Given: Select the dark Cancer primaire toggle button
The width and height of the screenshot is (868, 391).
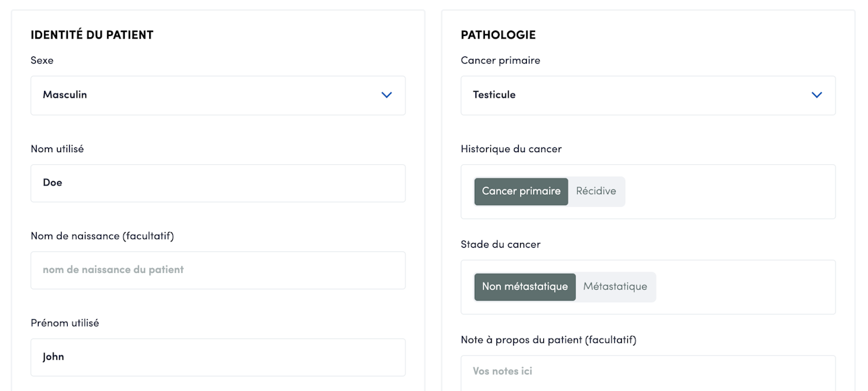Looking at the screenshot, I should click(x=521, y=191).
